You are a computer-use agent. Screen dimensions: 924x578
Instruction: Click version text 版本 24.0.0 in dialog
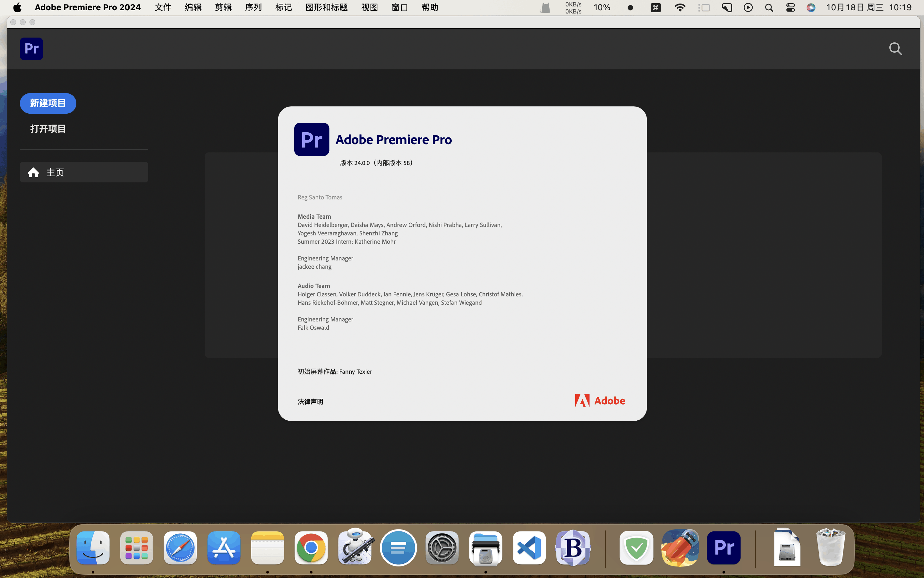(x=376, y=163)
